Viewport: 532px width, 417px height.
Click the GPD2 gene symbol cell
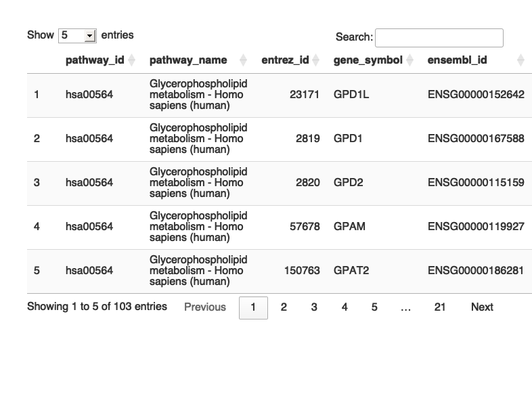tap(349, 183)
